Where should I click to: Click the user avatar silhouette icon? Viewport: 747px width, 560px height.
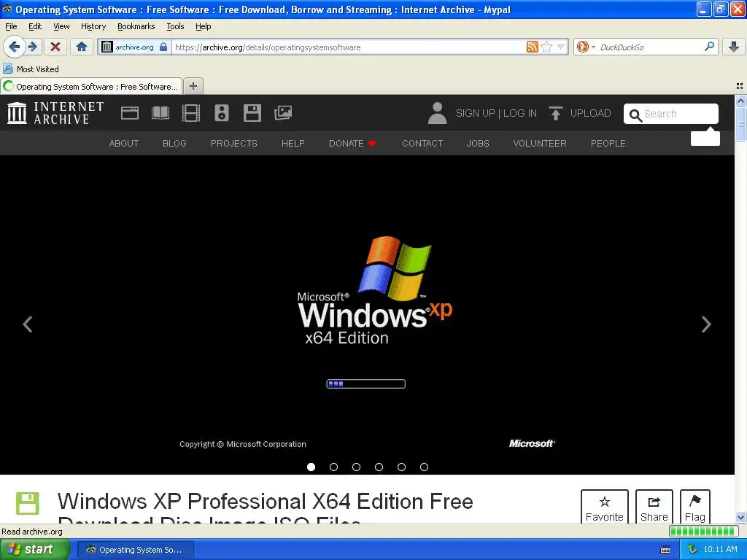[437, 113]
